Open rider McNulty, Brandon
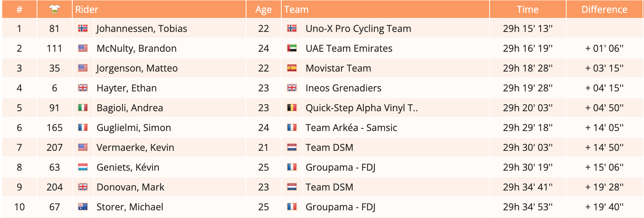 click(x=136, y=48)
